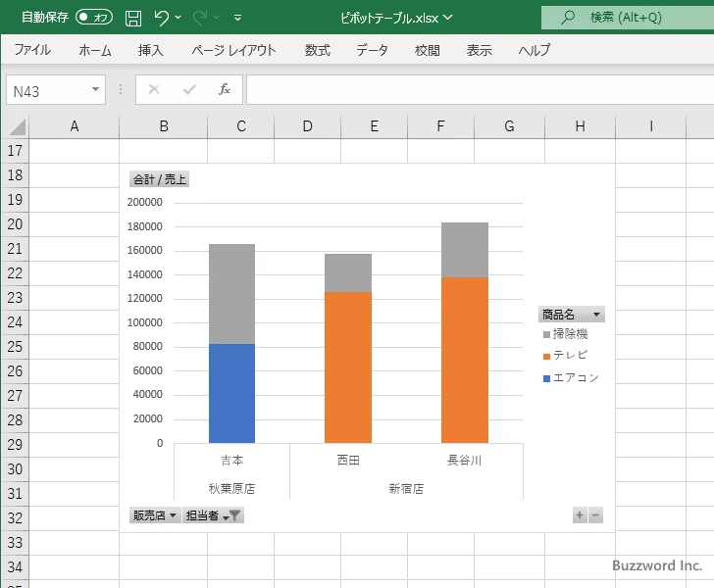Switch to the データ tab
This screenshot has height=588, width=714.
(x=372, y=50)
